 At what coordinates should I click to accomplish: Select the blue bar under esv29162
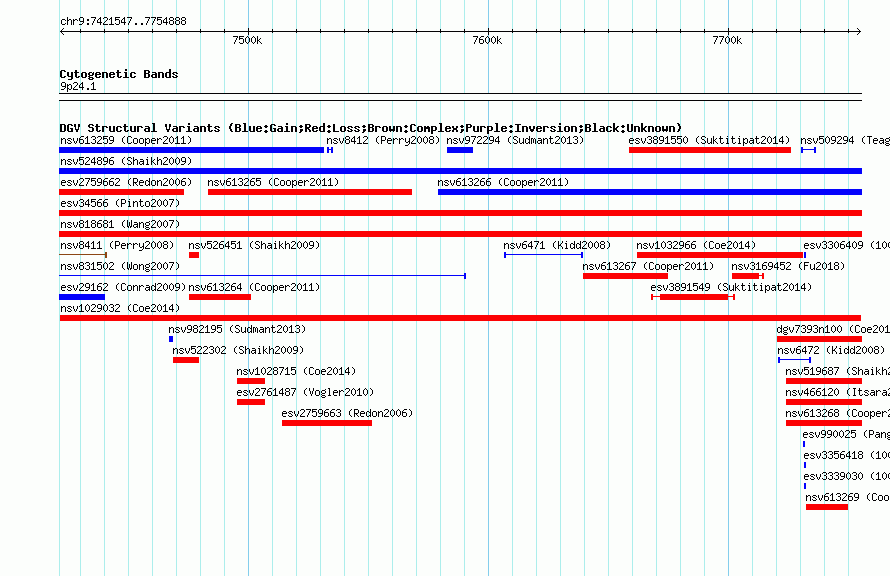point(82,297)
